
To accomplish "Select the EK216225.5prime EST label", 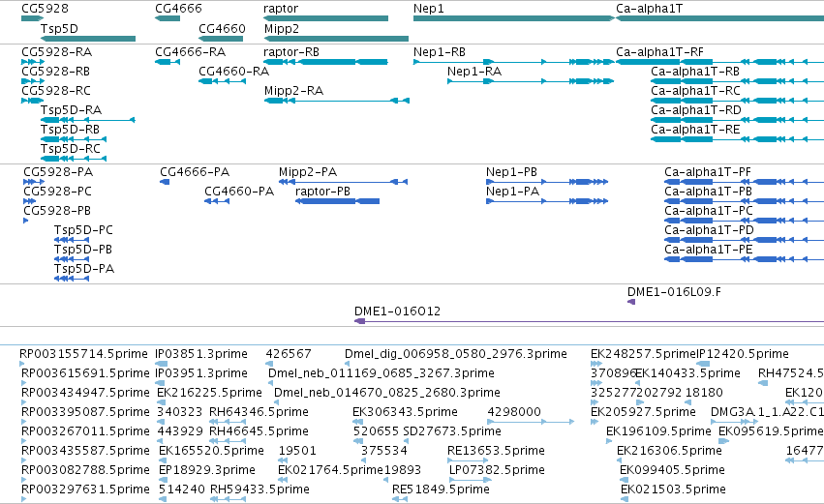I will pos(209,393).
